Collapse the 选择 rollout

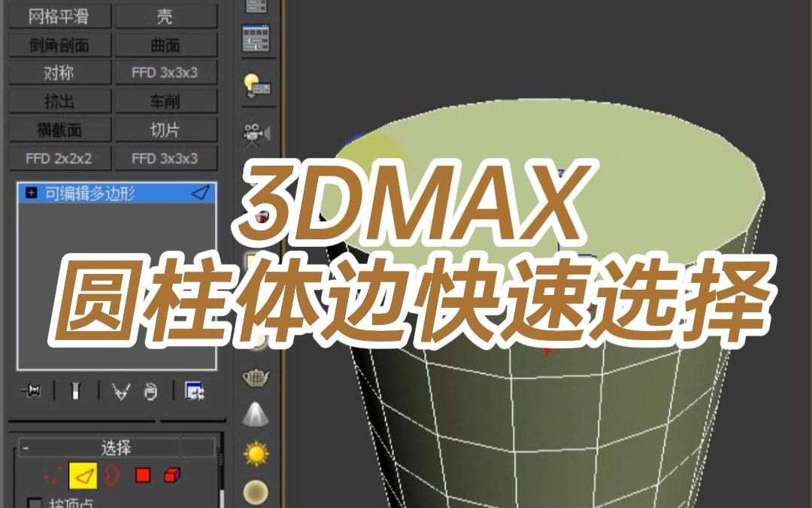coord(25,447)
